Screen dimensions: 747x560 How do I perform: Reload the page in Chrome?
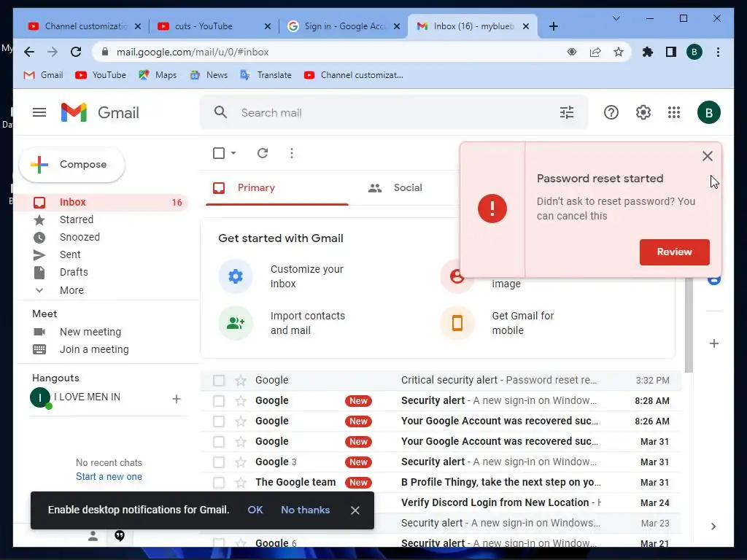point(76,52)
